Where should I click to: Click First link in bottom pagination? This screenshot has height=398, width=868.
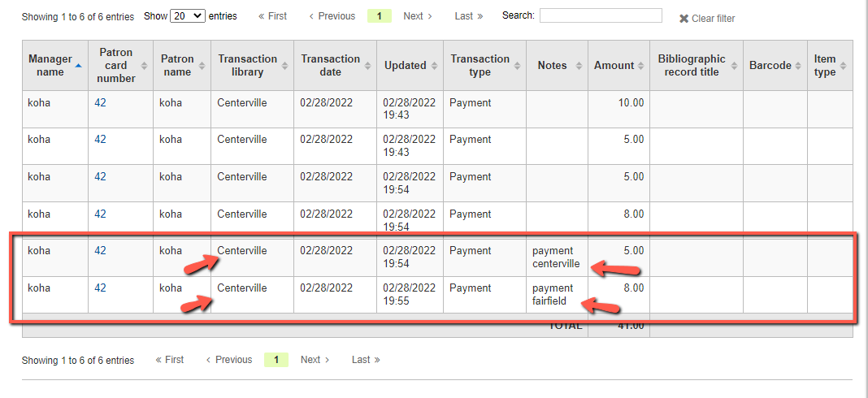[x=170, y=360]
